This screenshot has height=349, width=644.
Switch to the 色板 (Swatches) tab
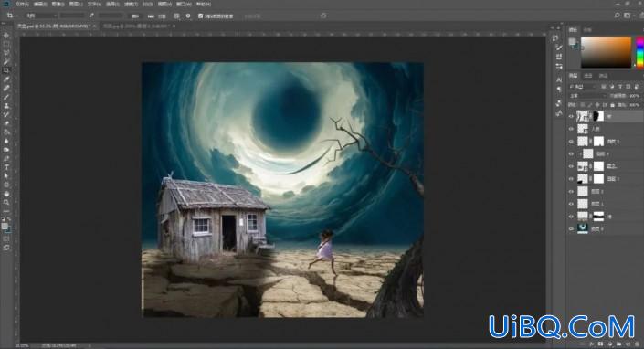coord(587,29)
